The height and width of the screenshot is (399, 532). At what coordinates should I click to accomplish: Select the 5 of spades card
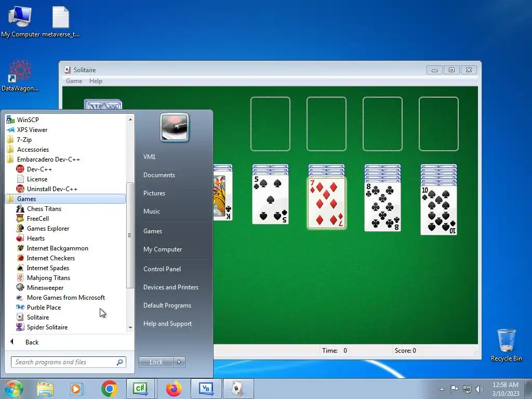click(270, 199)
